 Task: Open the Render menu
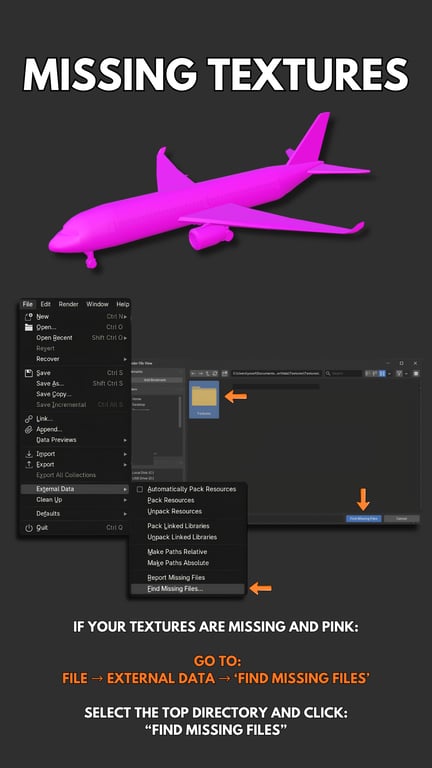[x=69, y=304]
